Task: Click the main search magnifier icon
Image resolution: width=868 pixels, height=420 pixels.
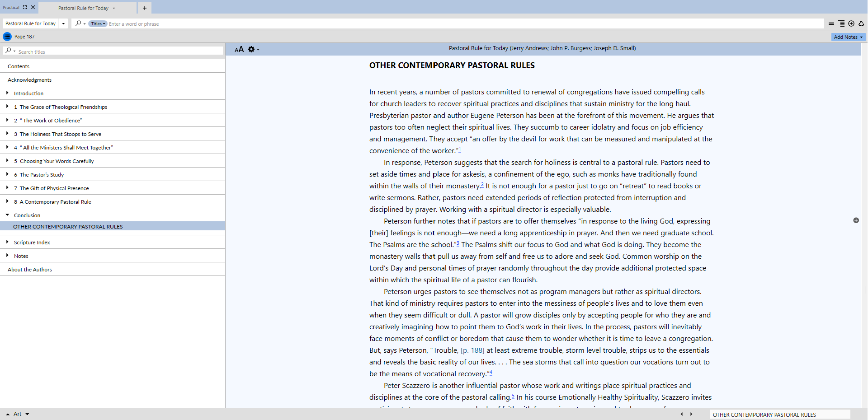Action: pyautogui.click(x=78, y=23)
